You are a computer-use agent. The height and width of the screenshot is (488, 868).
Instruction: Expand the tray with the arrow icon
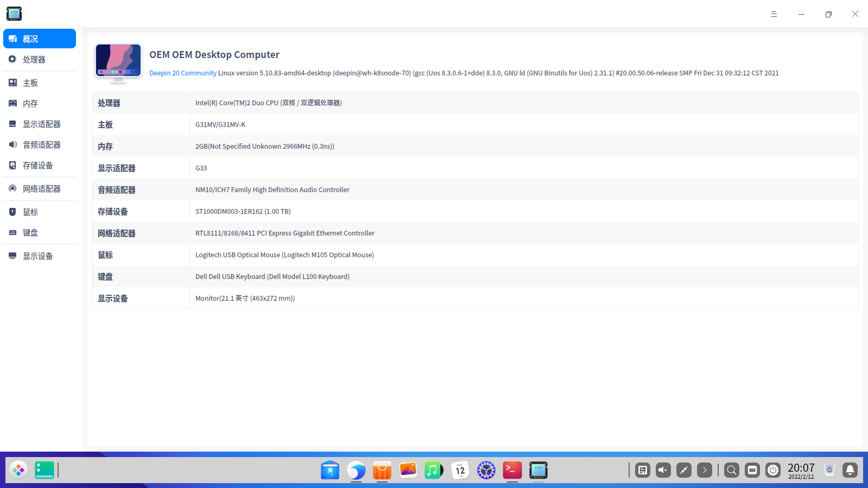pyautogui.click(x=705, y=470)
